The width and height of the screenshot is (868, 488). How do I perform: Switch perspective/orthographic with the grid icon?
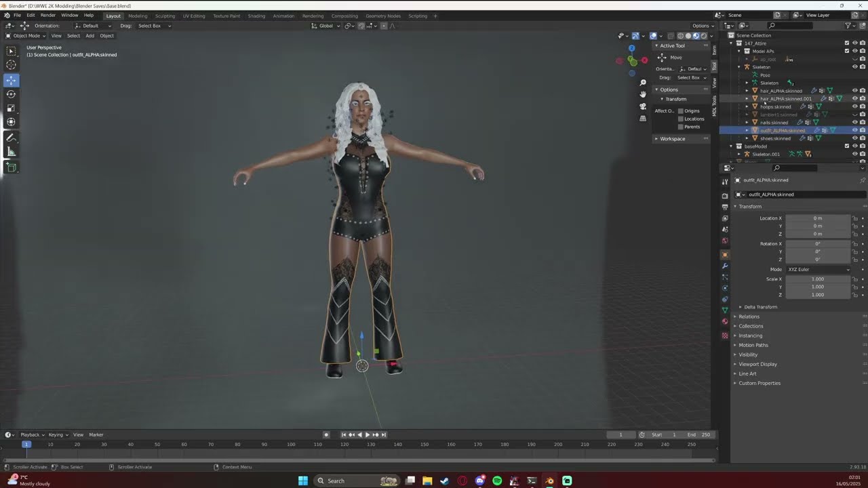[643, 118]
